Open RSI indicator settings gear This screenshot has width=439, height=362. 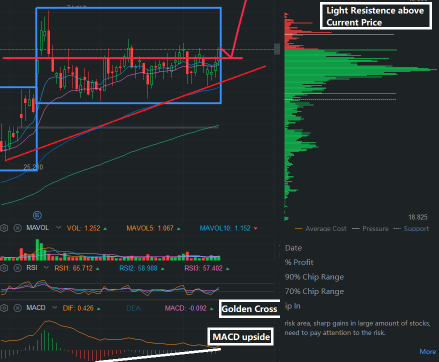point(4,268)
